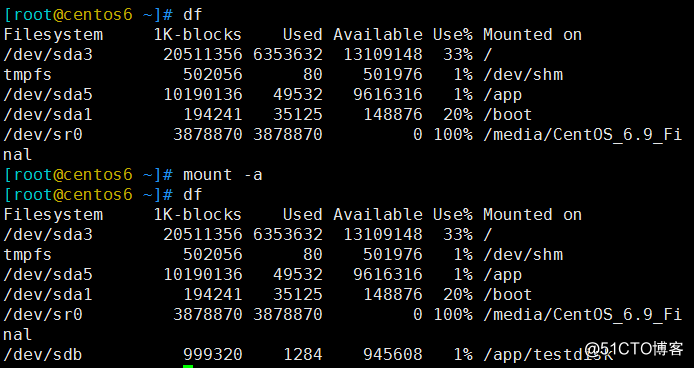Click /boot in the first df output
This screenshot has width=694, height=368.
click(508, 115)
